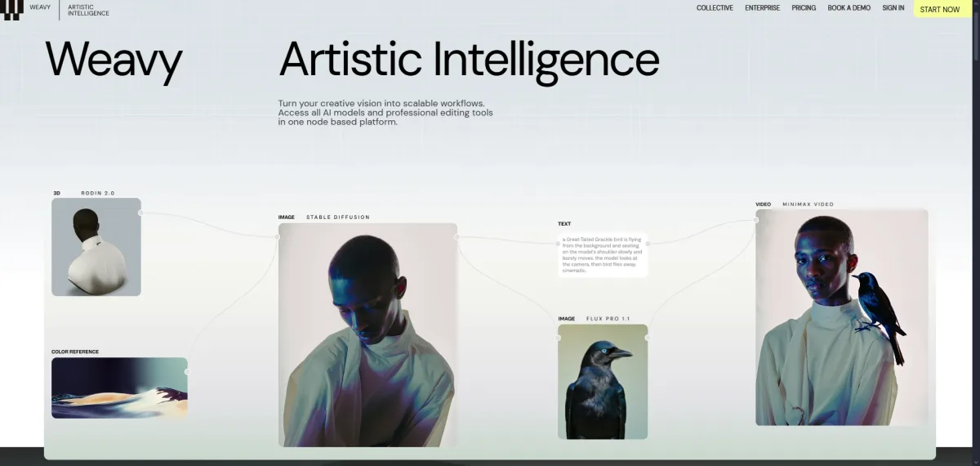Click the STABLE DIFFUSION node label
This screenshot has width=980, height=466.
click(x=338, y=217)
